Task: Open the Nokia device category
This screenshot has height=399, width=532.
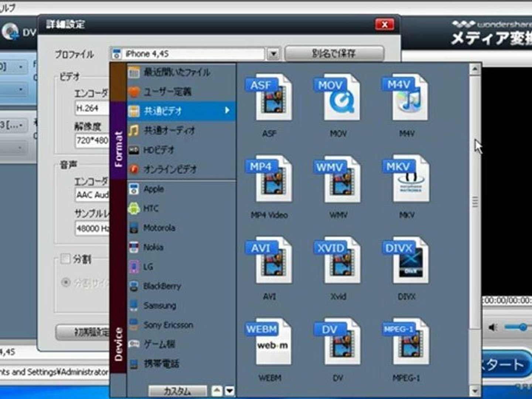Action: pyautogui.click(x=181, y=247)
